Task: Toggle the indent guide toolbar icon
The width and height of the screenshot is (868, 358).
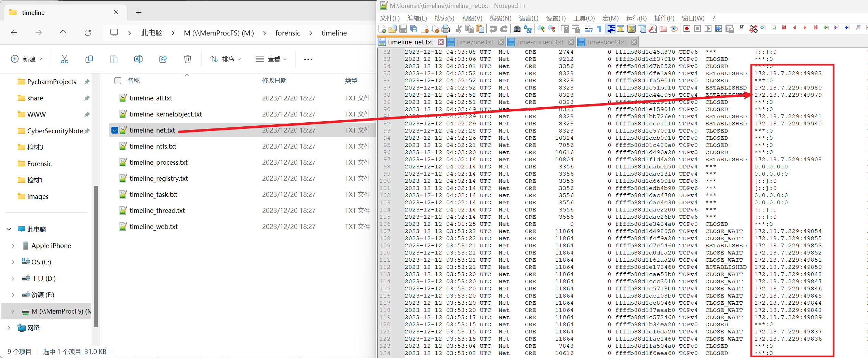Action: point(610,29)
